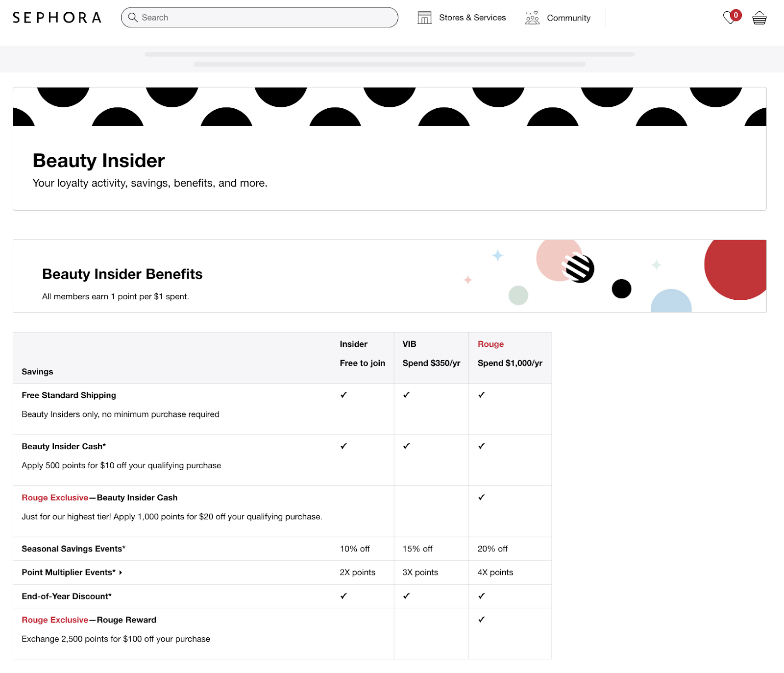Screen dimensions: 784x673
Task: Click 'Beauty Insiders only, no minimum purchase' text
Action: point(121,414)
